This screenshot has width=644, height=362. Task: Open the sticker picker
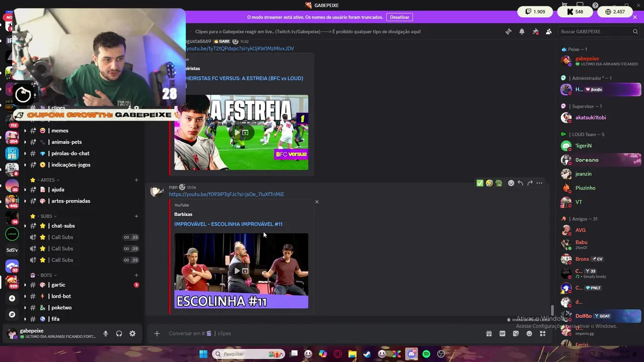pyautogui.click(x=516, y=333)
